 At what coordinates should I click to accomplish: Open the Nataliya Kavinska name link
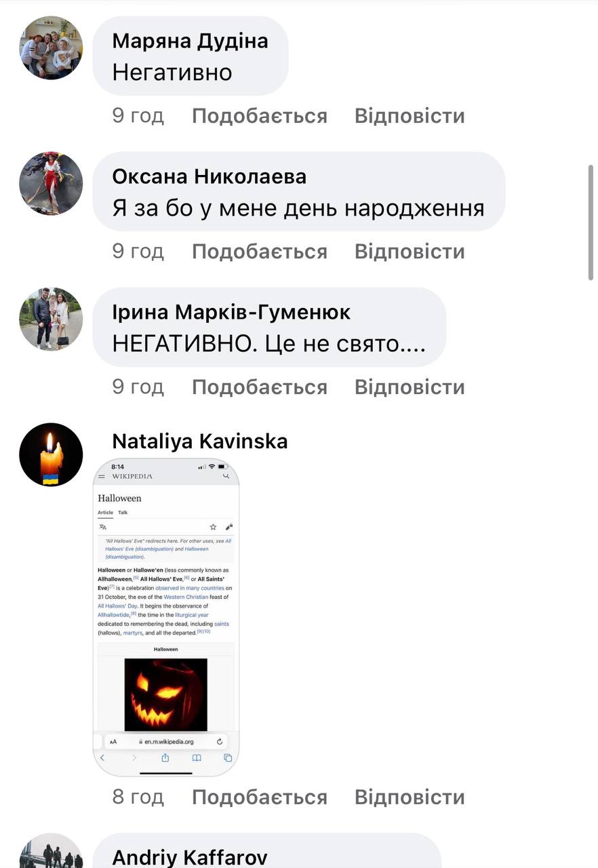coord(200,441)
